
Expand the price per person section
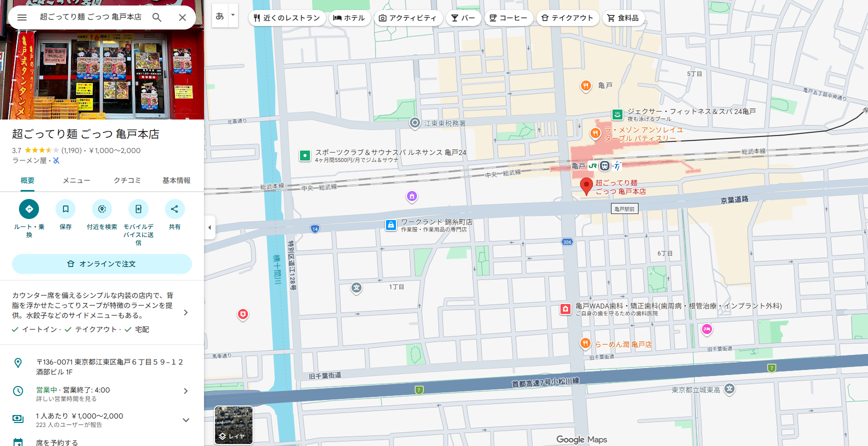point(185,420)
